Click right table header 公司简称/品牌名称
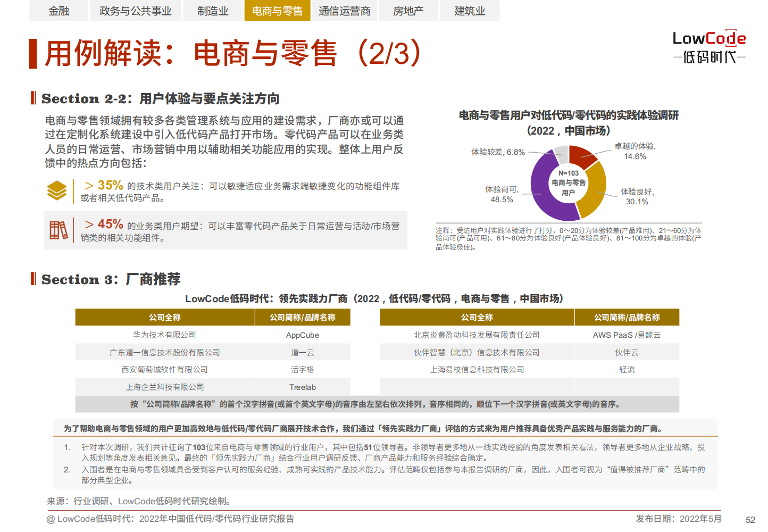The width and height of the screenshot is (768, 532). point(627,317)
